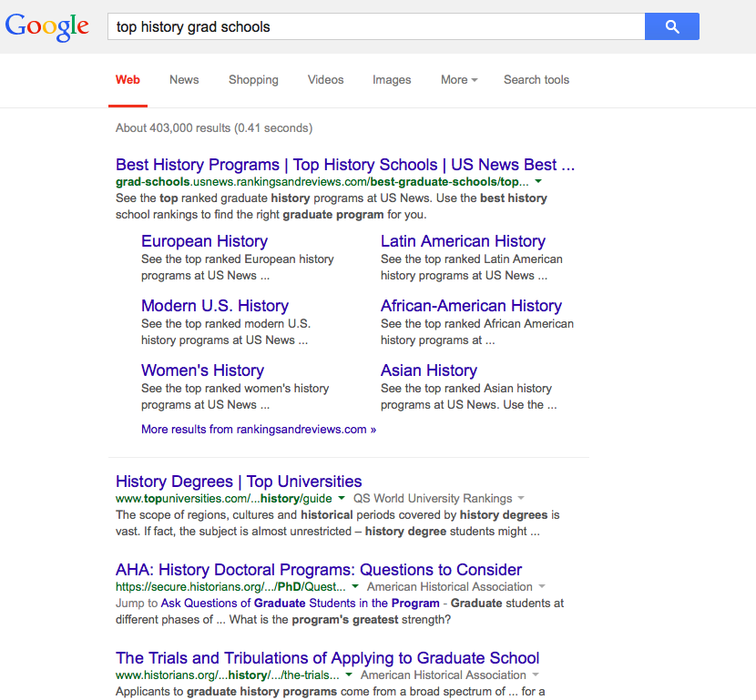
Task: Visit the Women's History sitelink
Action: [x=202, y=370]
